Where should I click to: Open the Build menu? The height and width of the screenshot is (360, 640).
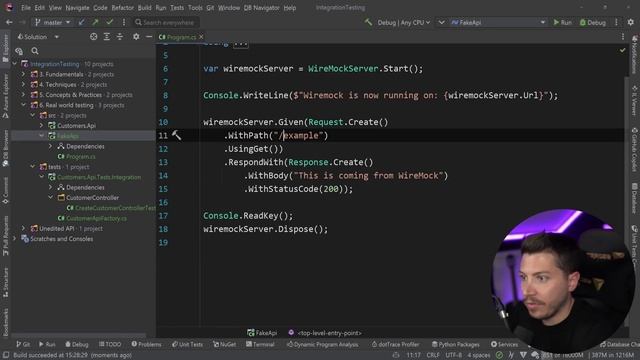pyautogui.click(x=144, y=8)
